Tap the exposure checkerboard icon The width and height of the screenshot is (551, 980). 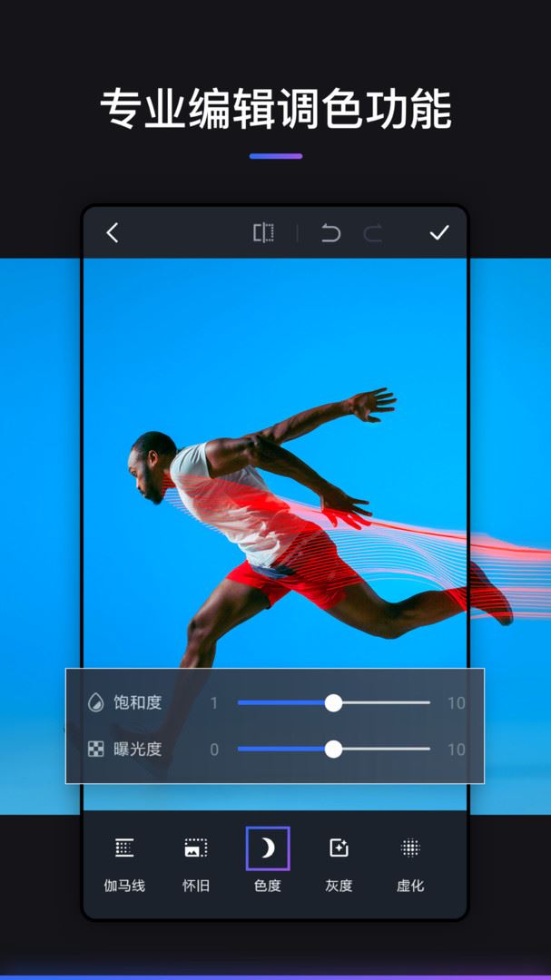coord(95,750)
